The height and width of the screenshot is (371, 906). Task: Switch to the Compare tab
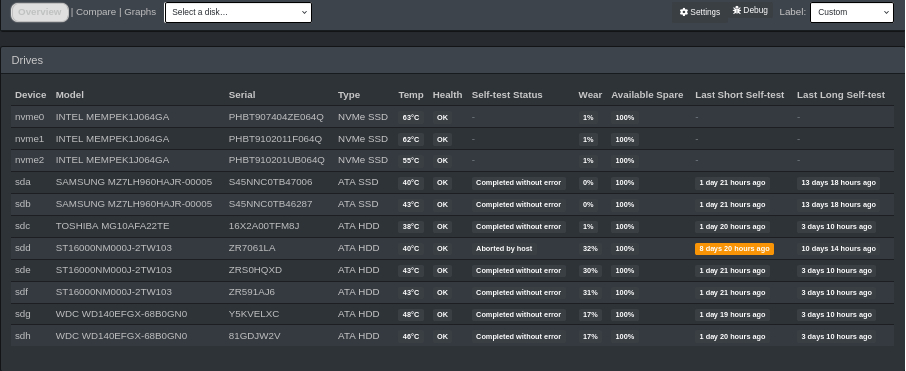coord(96,12)
